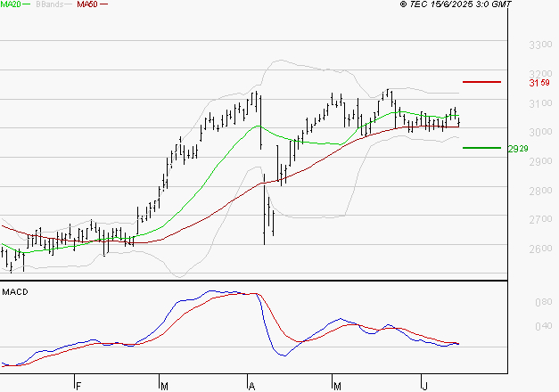Click the 3100 price axis label
559x392 pixels.
click(x=540, y=103)
